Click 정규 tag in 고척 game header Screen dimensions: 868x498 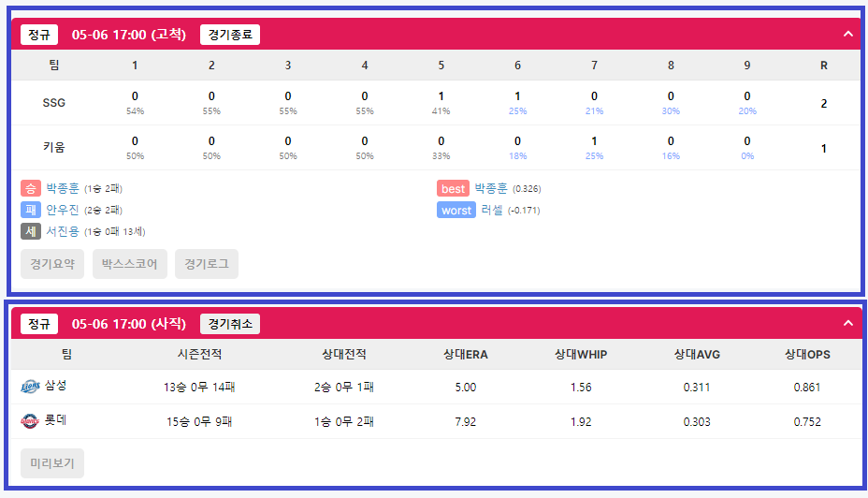coord(39,35)
